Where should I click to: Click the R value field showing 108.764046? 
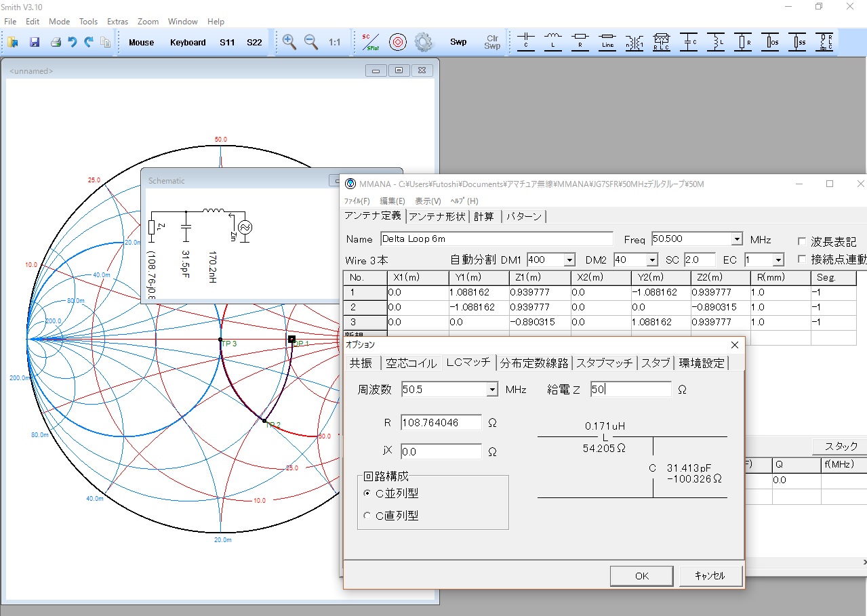click(x=441, y=423)
